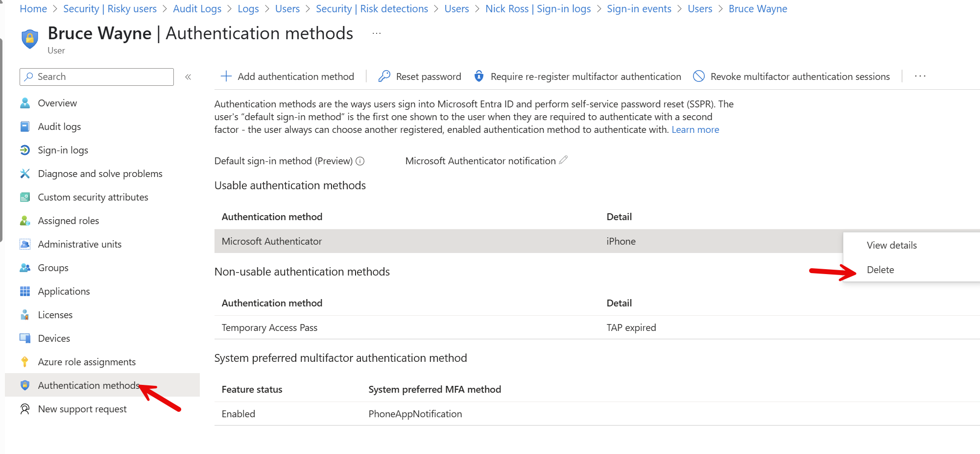Image resolution: width=980 pixels, height=454 pixels.
Task: Click Require re-register multifactor authentication
Action: point(577,76)
